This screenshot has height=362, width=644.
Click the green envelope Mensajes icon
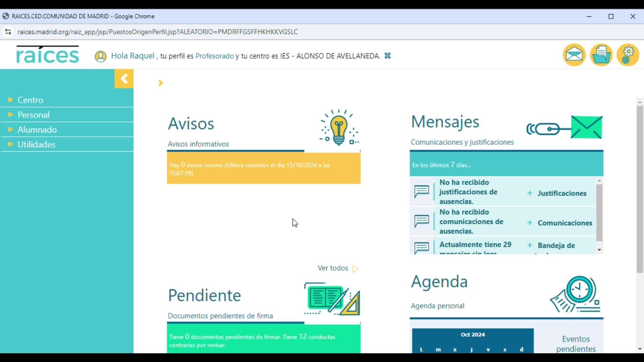pos(586,127)
